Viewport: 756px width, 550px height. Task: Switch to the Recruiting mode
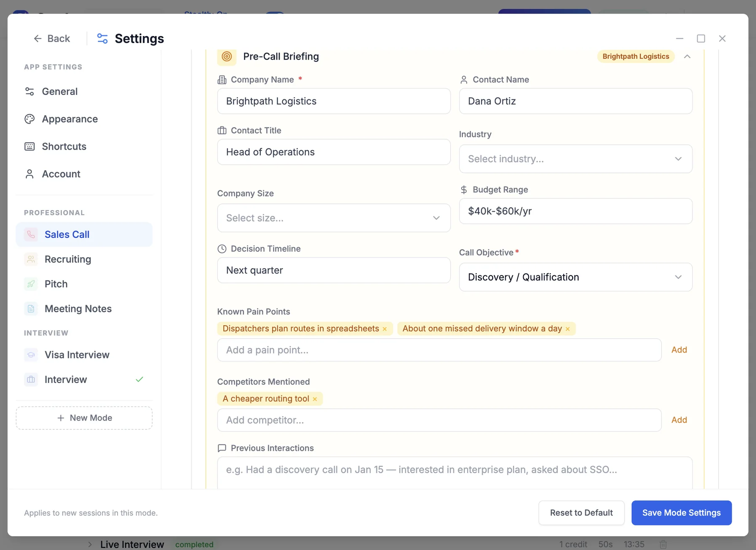[84, 259]
